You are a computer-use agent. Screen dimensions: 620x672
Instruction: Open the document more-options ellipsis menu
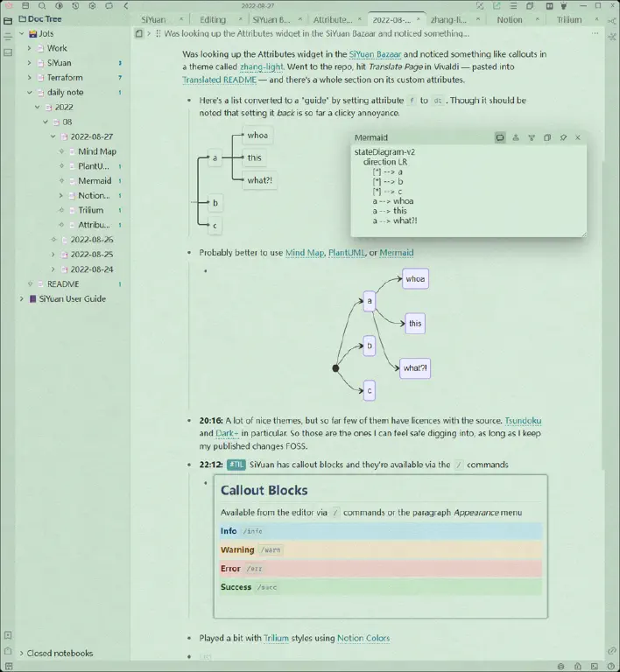595,33
